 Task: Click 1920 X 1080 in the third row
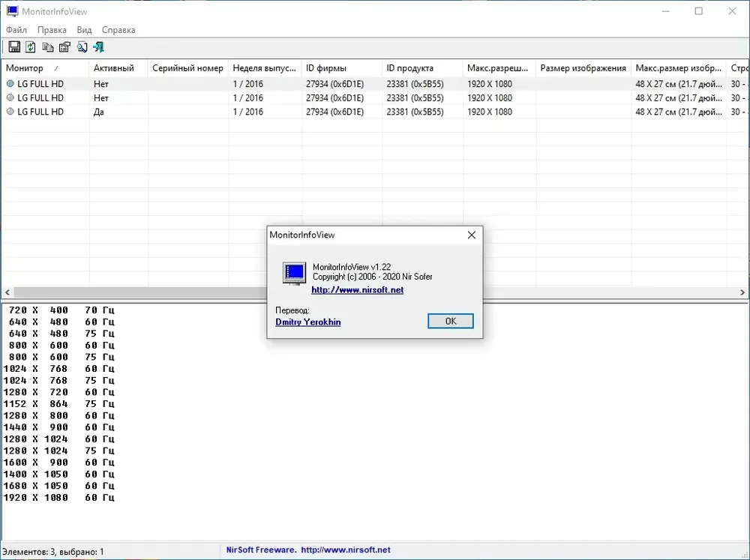(x=490, y=112)
